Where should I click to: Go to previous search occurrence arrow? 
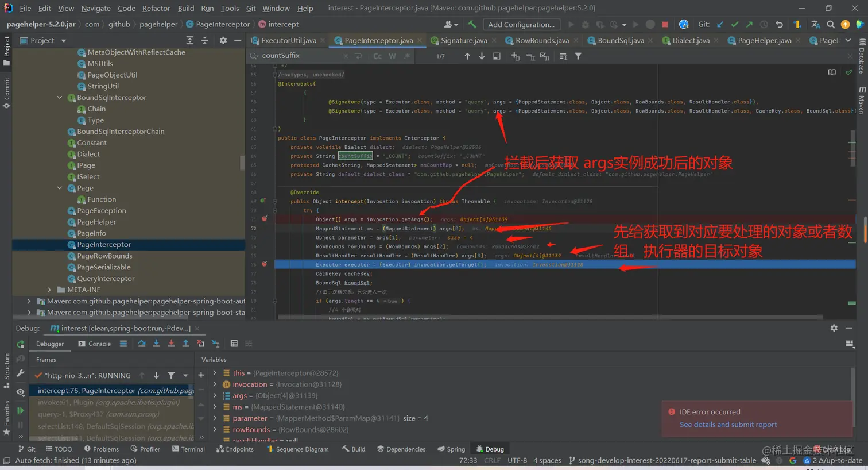pos(467,56)
